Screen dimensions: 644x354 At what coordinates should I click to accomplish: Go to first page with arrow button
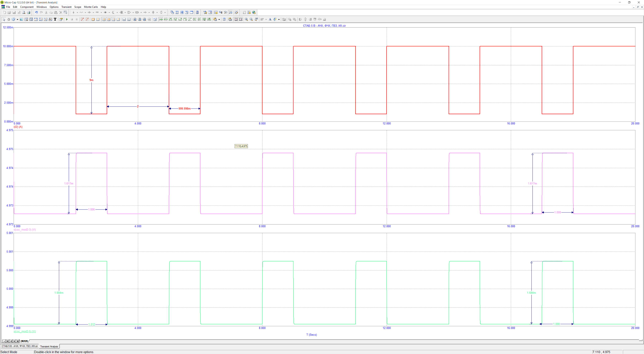point(8,341)
